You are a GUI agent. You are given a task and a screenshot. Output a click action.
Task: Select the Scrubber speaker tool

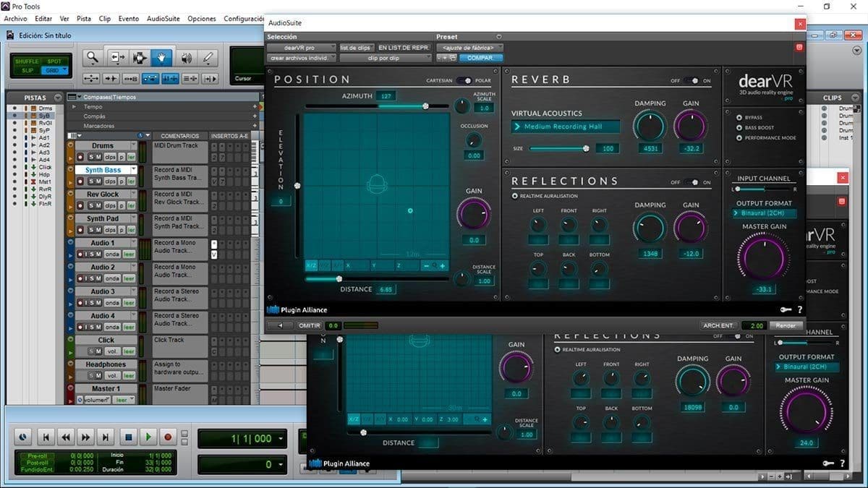(x=187, y=58)
